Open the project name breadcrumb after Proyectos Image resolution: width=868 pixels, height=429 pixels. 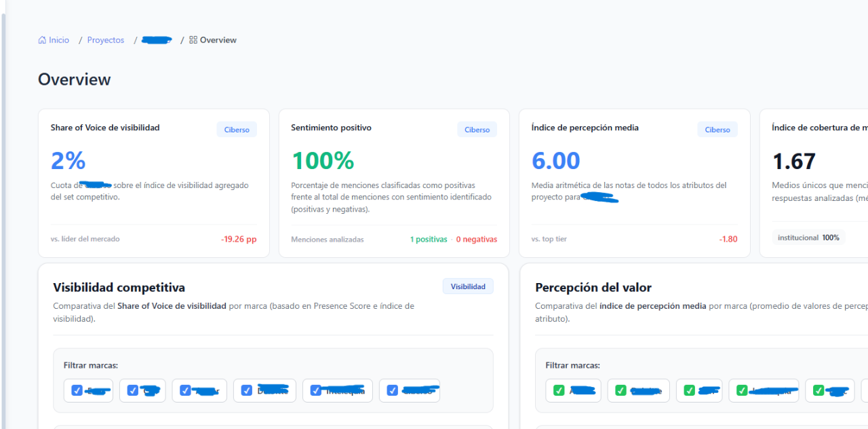[157, 40]
